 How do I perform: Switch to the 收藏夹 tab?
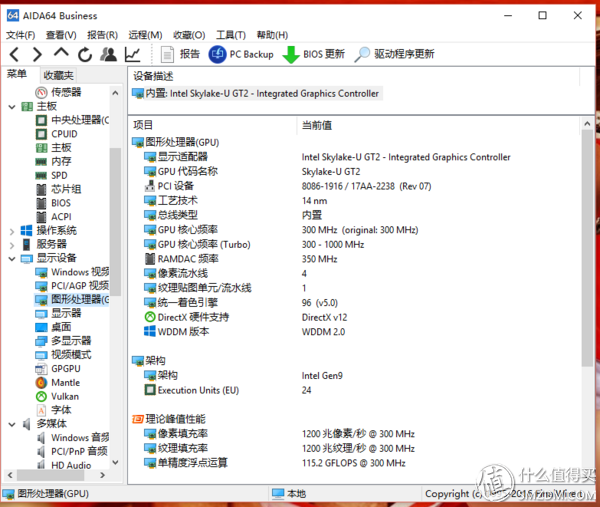pos(58,75)
